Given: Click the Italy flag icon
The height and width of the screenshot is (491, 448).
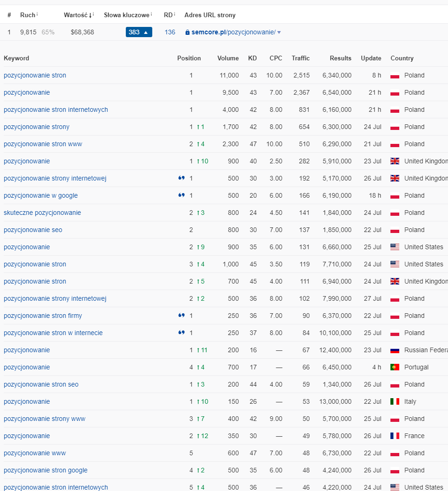Looking at the screenshot, I should pos(395,401).
